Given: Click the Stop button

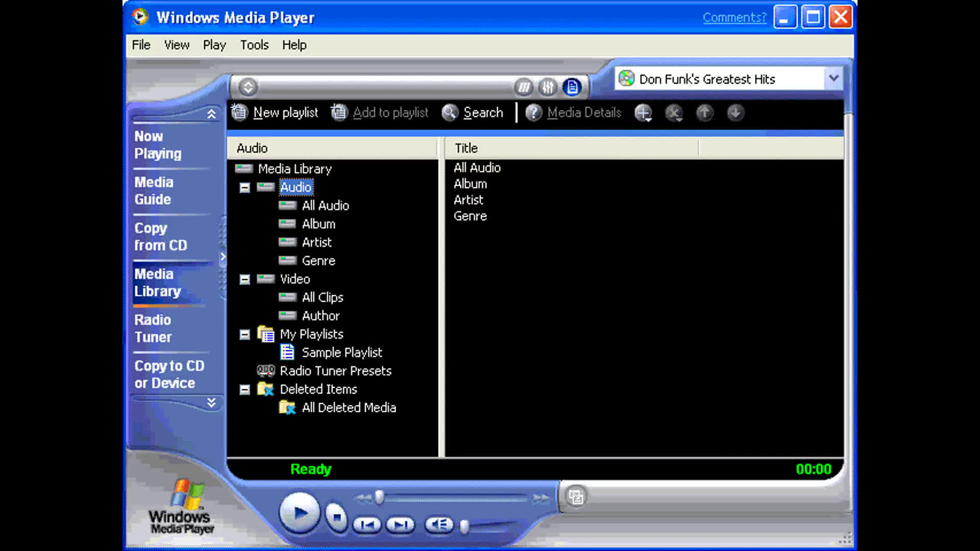Looking at the screenshot, I should click(x=337, y=517).
